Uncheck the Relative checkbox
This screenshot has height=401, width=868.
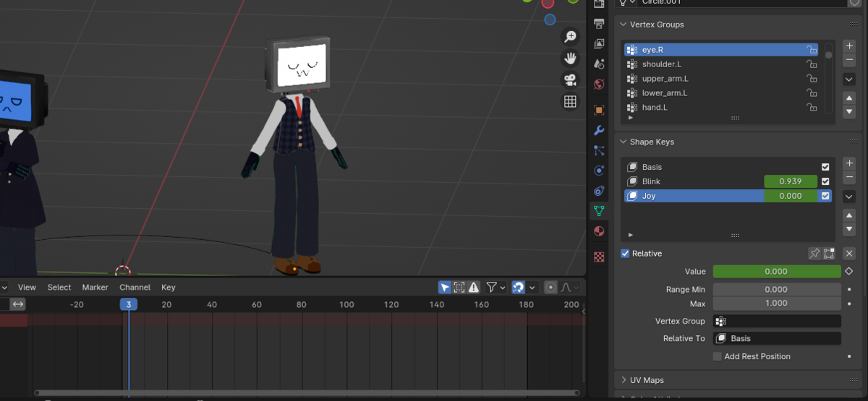pos(625,254)
